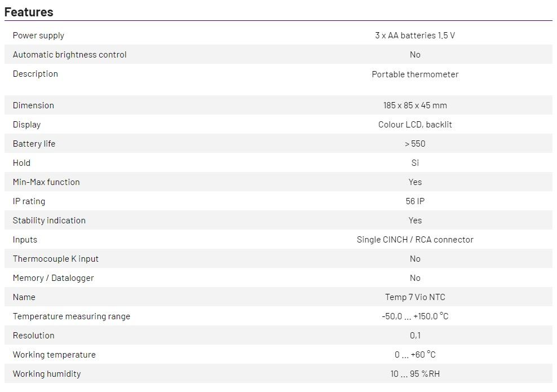The height and width of the screenshot is (392, 557).
Task: Click the Min-Max function label
Action: [x=46, y=182]
